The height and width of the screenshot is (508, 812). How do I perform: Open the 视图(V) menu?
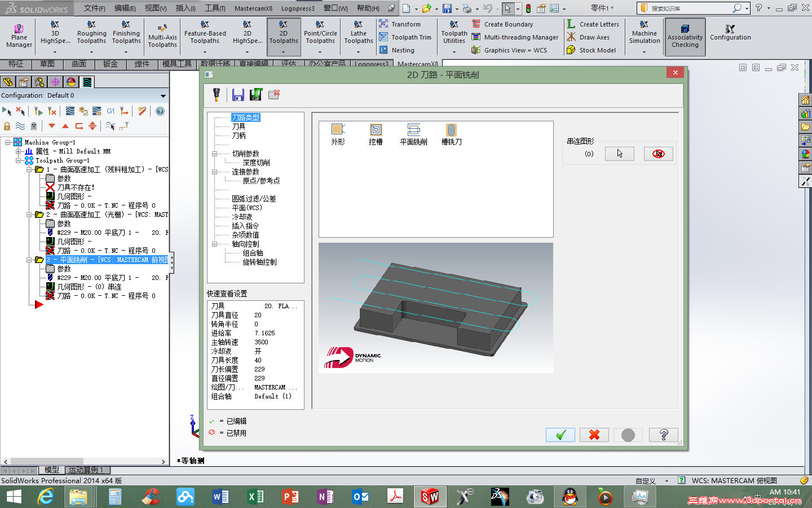(156, 8)
